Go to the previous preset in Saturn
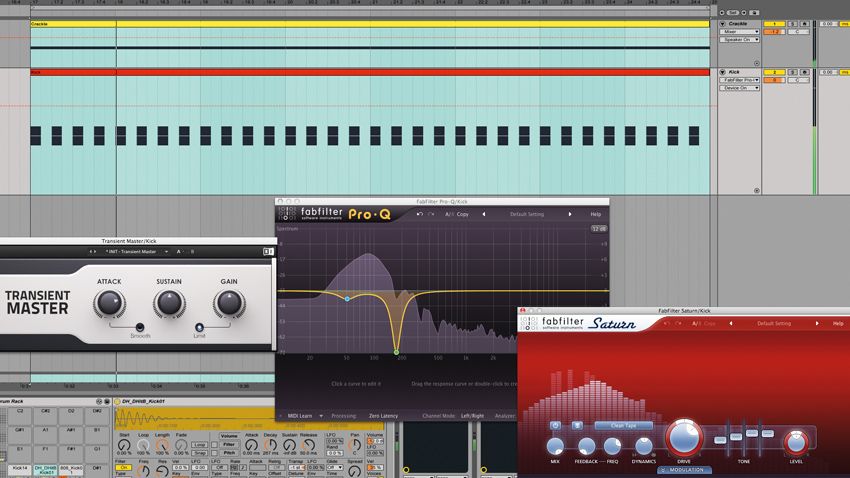Screen dimensions: 850x478 tap(731, 323)
